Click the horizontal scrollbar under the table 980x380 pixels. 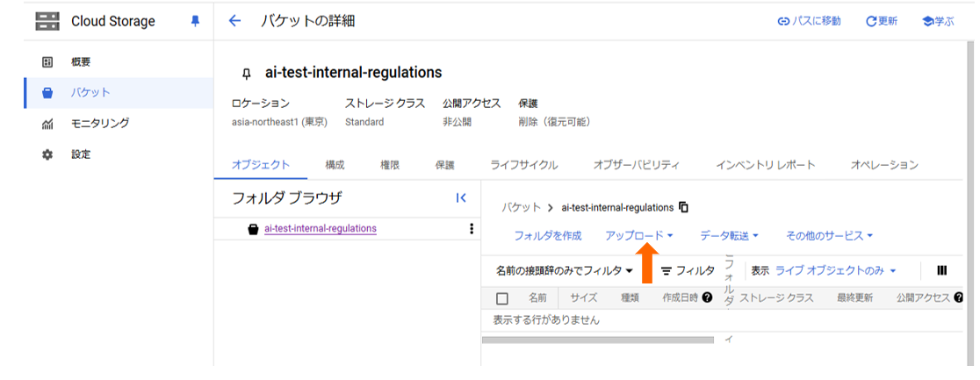click(597, 340)
